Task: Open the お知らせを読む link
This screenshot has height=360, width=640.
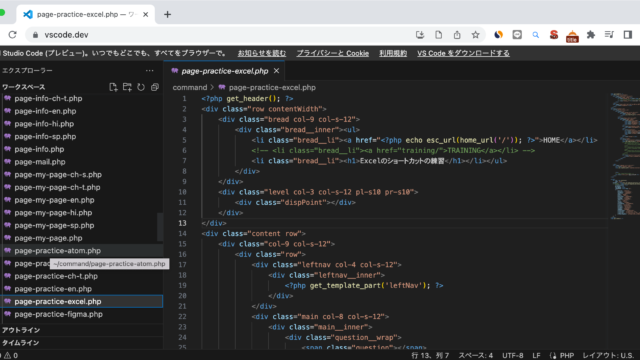Action: pos(262,53)
